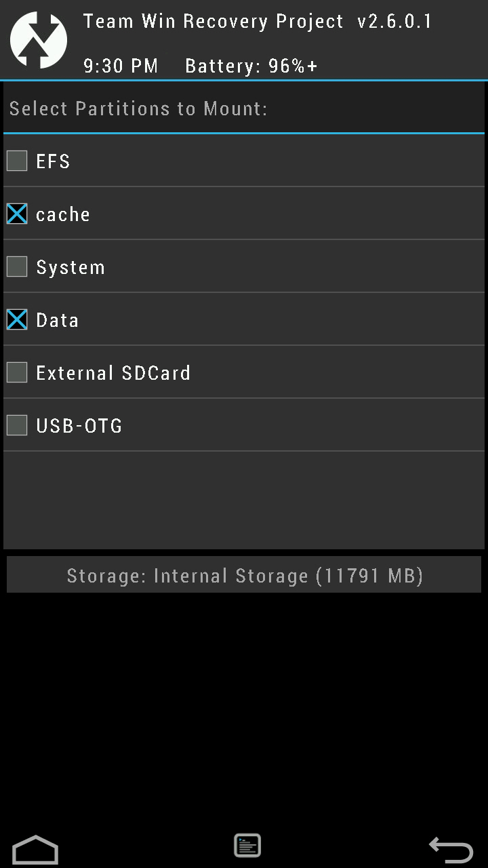Select the System partition label
This screenshot has width=488, height=868.
tap(70, 267)
